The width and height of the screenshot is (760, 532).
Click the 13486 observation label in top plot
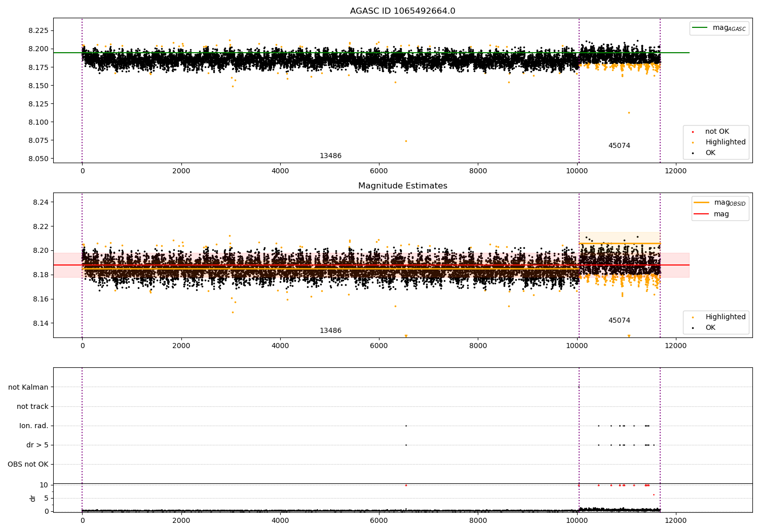330,156
